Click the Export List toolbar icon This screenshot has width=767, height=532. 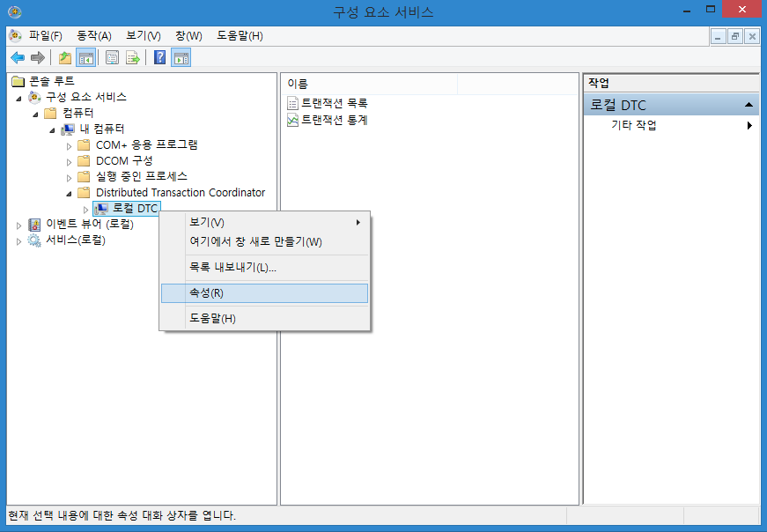[133, 58]
